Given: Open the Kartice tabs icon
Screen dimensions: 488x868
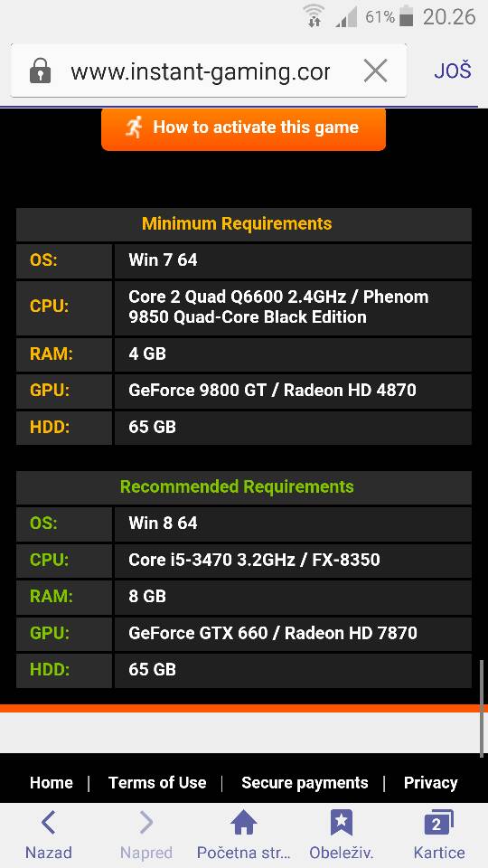Looking at the screenshot, I should pyautogui.click(x=439, y=822).
